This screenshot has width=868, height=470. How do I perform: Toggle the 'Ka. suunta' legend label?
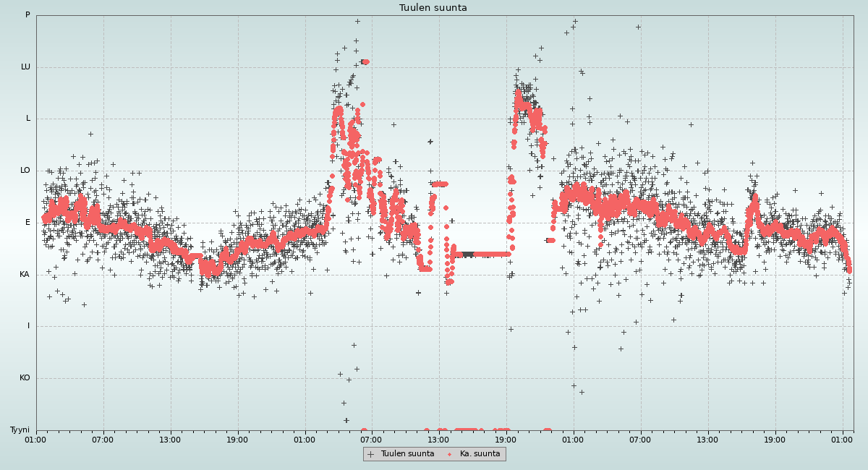click(480, 454)
